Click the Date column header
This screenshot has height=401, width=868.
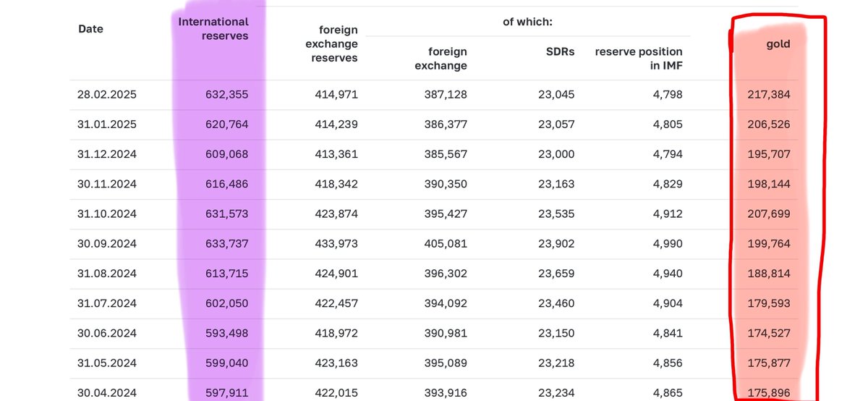point(90,29)
